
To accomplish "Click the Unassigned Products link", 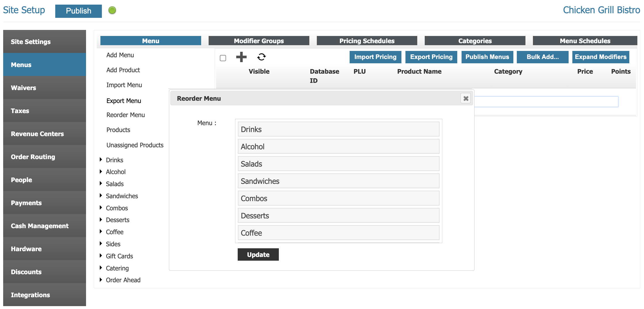I will [135, 145].
